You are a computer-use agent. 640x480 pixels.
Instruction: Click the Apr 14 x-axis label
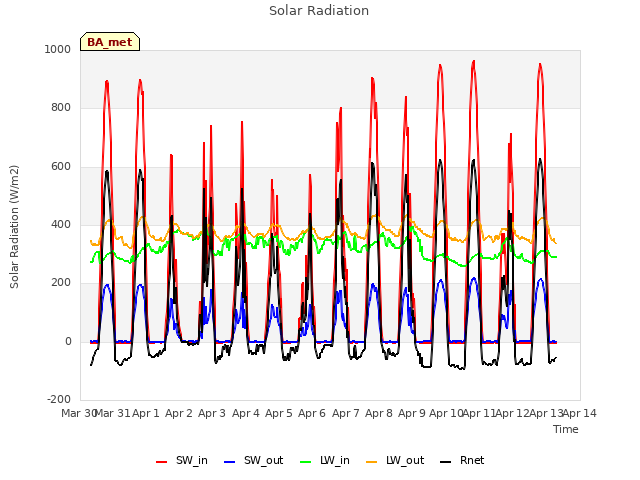(580, 413)
